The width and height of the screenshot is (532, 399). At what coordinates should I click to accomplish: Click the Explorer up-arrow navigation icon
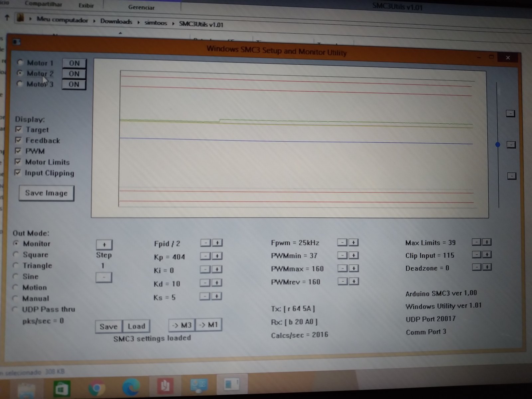pos(7,17)
